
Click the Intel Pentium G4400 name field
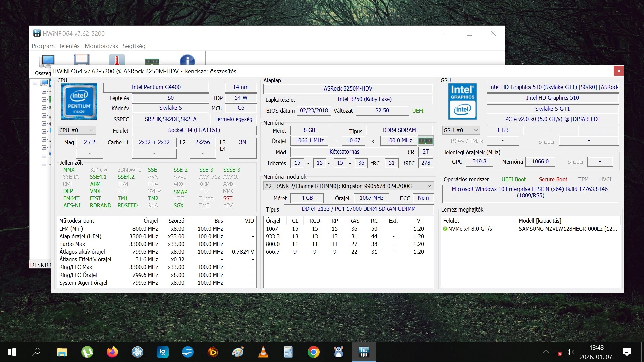156,87
